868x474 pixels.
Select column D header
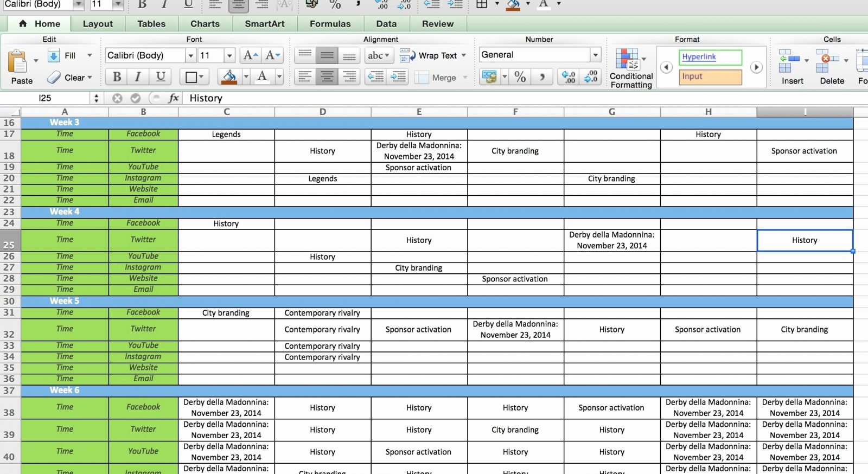(323, 112)
